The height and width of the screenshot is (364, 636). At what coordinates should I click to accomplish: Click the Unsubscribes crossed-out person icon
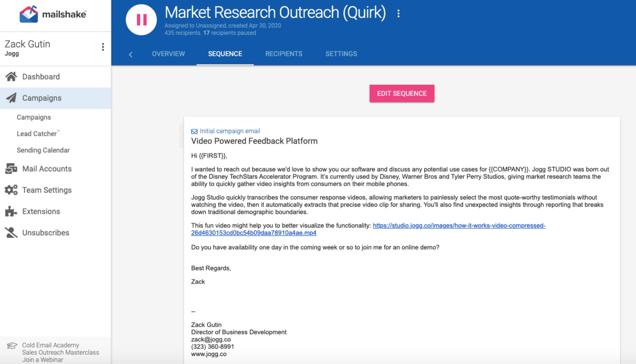click(11, 233)
